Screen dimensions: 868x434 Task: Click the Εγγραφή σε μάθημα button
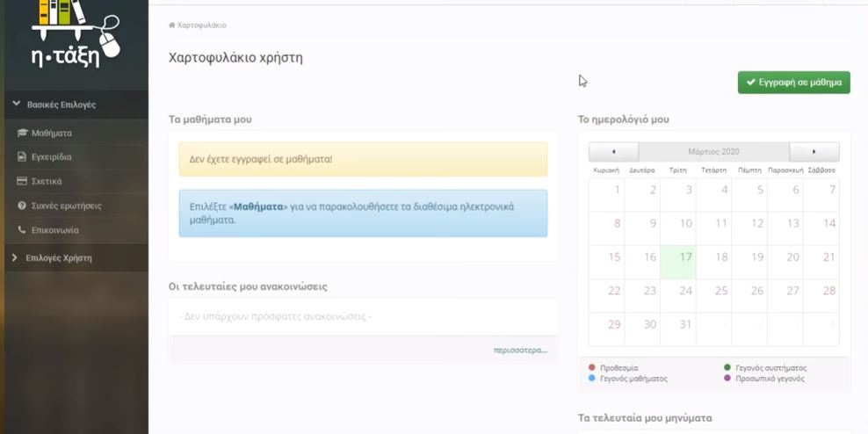point(794,83)
